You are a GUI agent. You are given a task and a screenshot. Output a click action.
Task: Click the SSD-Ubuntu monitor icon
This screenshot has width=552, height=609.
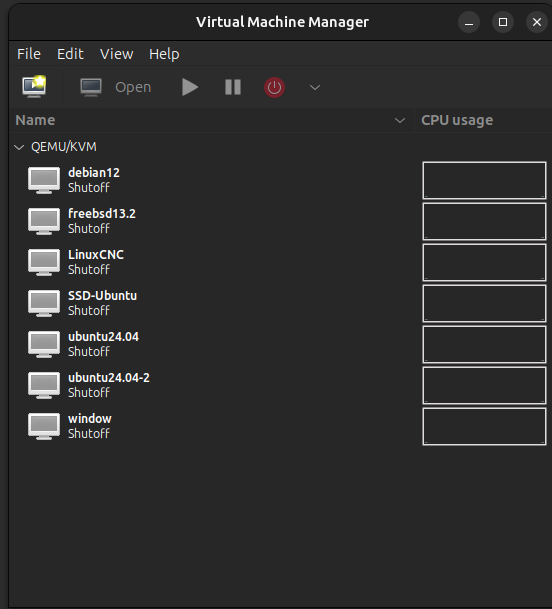point(44,303)
